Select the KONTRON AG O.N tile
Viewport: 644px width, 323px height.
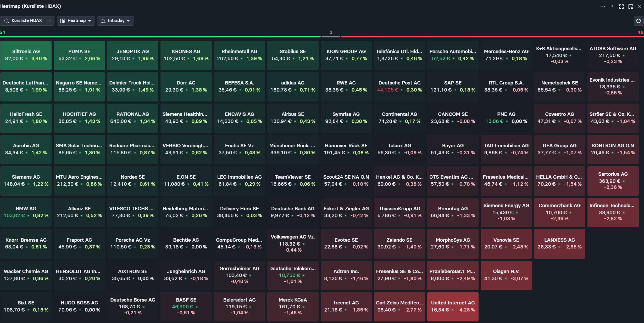pos(613,149)
